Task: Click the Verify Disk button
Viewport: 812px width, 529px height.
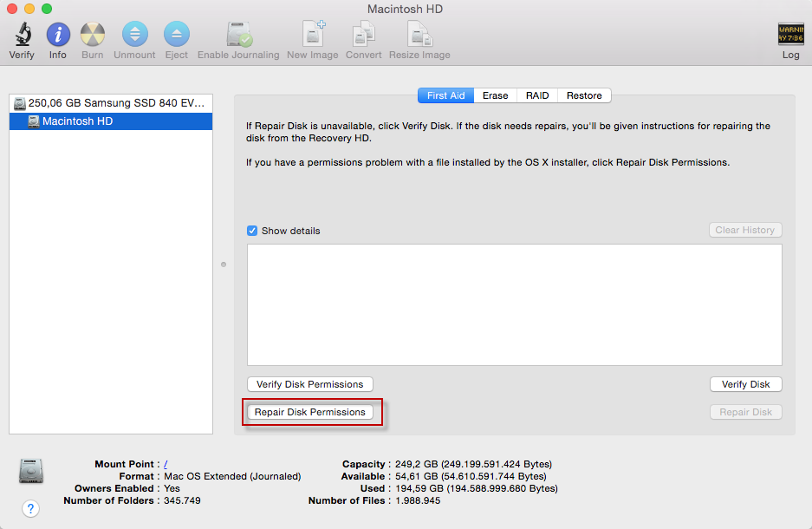Action: [x=746, y=384]
